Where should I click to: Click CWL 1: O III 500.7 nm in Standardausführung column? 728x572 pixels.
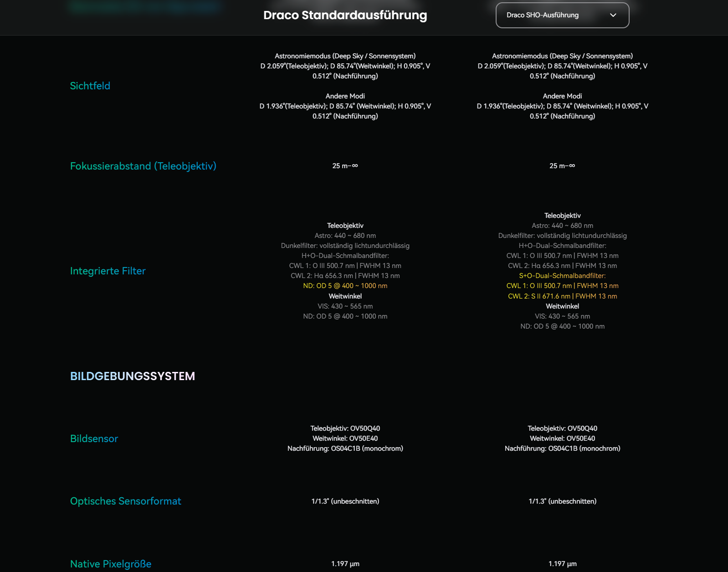(x=345, y=266)
